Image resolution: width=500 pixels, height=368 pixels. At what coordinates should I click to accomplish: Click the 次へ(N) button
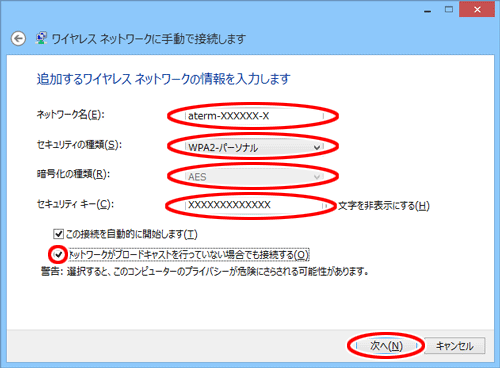coord(386,346)
